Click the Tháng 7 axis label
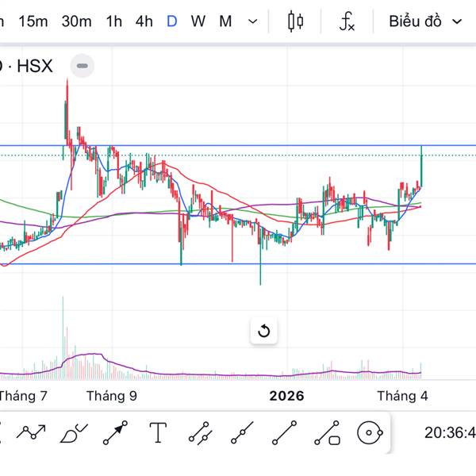Screen dimensions: 476x476 23,396
